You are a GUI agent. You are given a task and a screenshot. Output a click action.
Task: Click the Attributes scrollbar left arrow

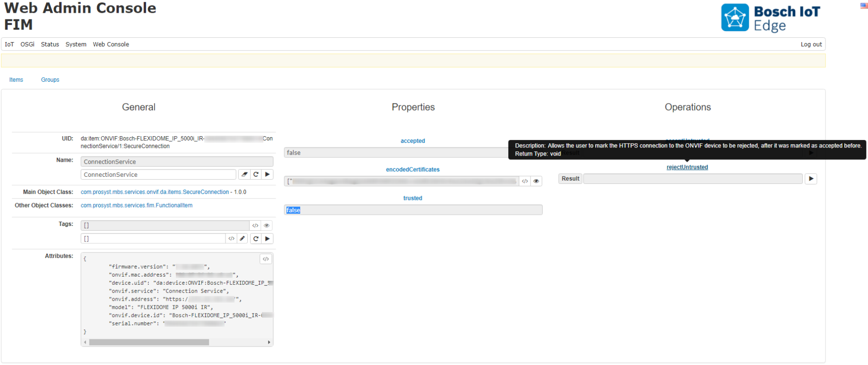tap(85, 342)
